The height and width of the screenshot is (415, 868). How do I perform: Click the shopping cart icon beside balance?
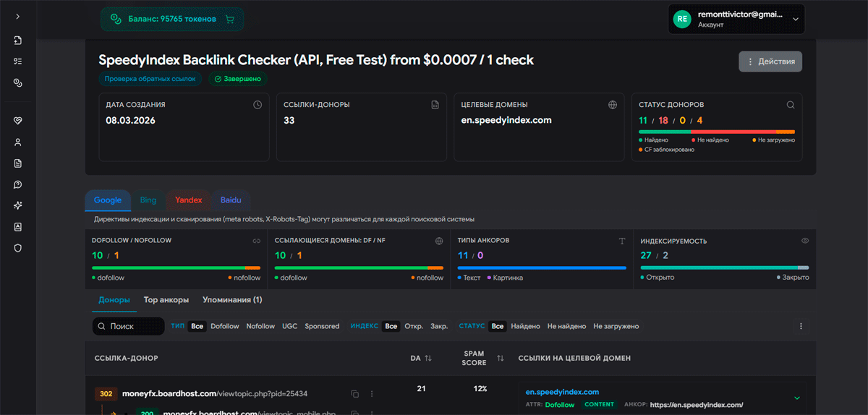(x=230, y=20)
